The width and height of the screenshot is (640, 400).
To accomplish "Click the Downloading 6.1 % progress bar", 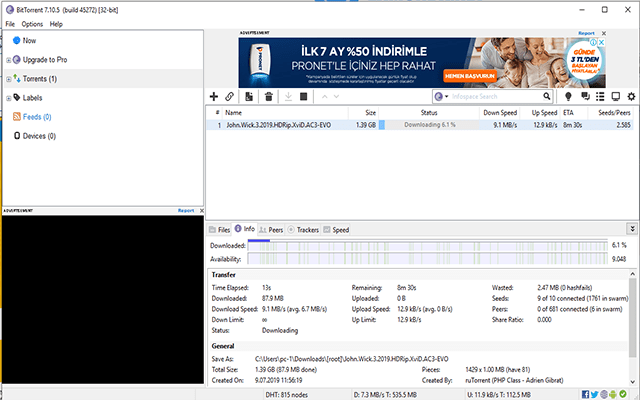I will [429, 125].
